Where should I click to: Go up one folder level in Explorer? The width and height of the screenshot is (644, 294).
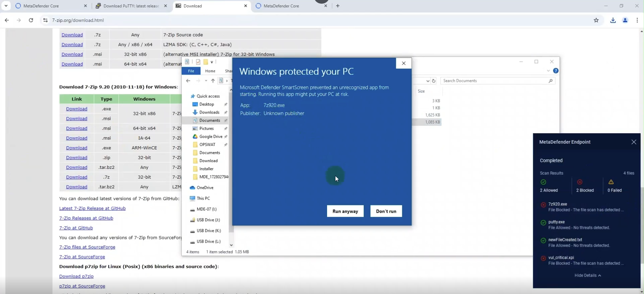[x=213, y=81]
